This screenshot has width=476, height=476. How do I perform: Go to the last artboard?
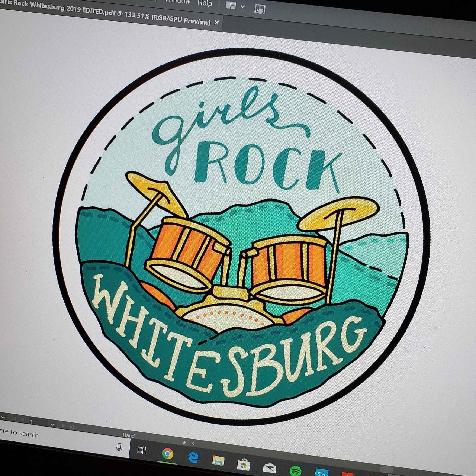click(x=71, y=427)
